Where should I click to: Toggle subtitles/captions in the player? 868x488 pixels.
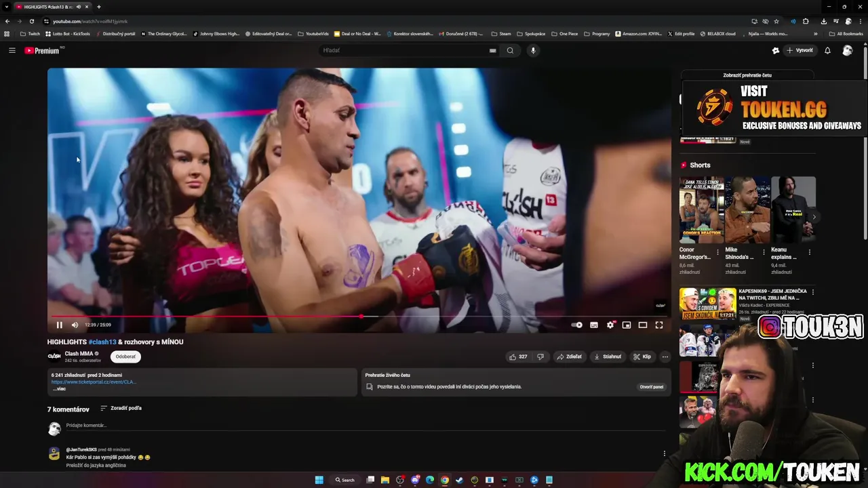[x=594, y=325]
